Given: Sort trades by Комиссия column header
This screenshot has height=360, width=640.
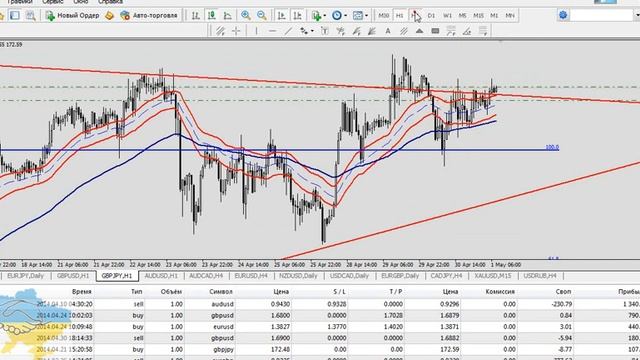Looking at the screenshot, I should coord(500,291).
